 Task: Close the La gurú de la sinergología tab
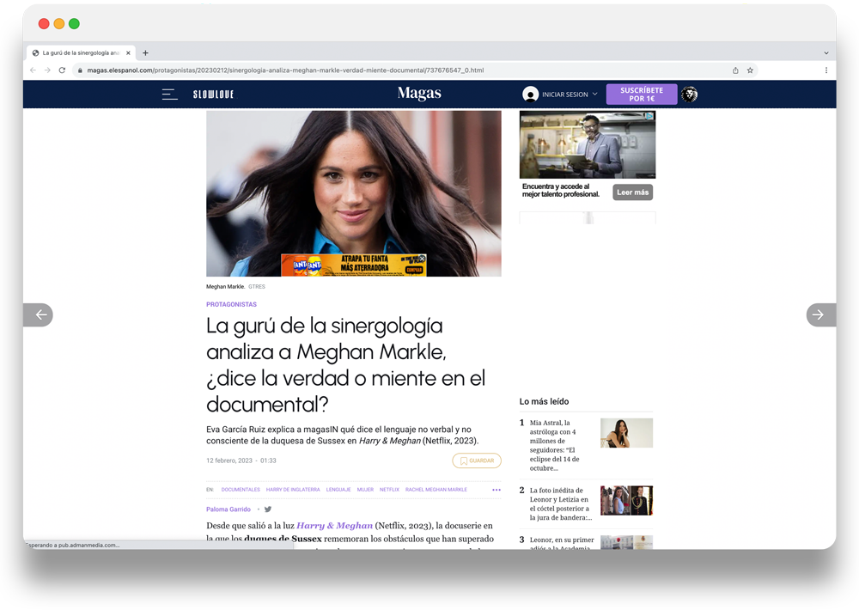point(128,53)
